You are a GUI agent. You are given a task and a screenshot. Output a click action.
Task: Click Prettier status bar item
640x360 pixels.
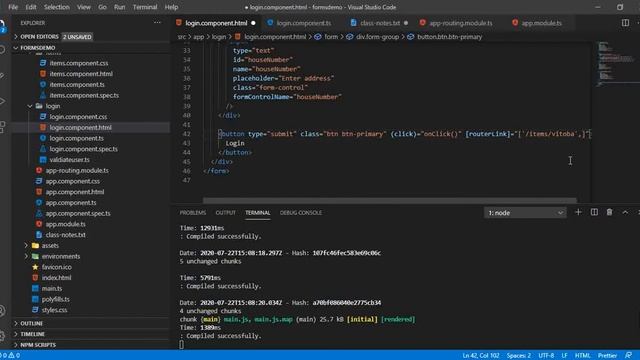607,356
